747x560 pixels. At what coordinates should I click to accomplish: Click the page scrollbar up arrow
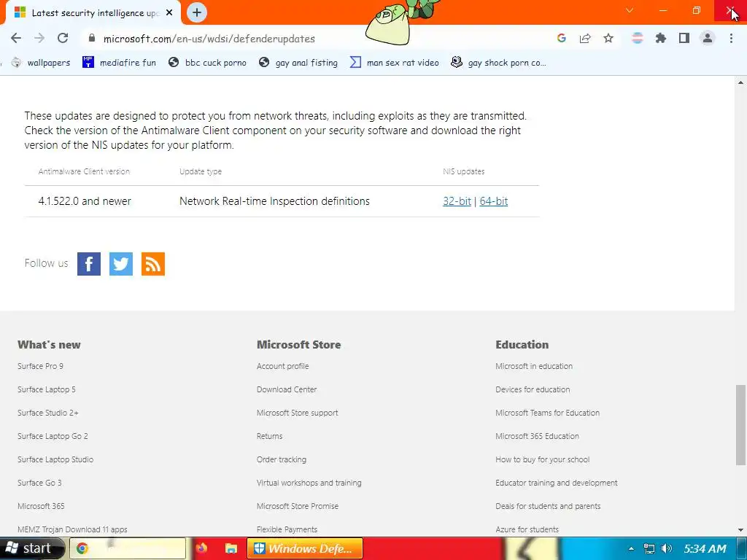point(741,82)
